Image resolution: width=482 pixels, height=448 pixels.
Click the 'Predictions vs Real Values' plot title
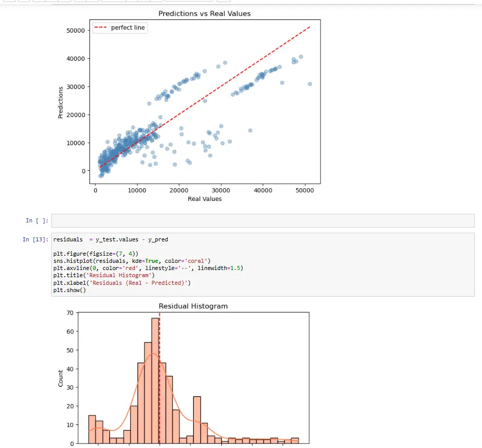click(x=204, y=13)
